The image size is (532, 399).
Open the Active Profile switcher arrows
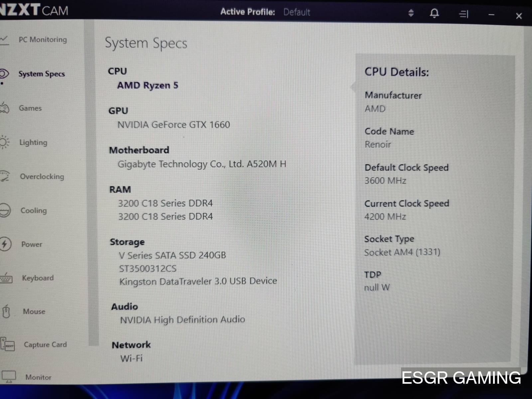pyautogui.click(x=411, y=13)
